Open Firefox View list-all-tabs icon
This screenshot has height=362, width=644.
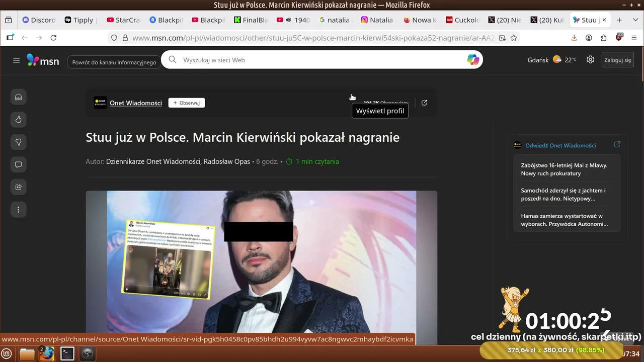pyautogui.click(x=9, y=20)
